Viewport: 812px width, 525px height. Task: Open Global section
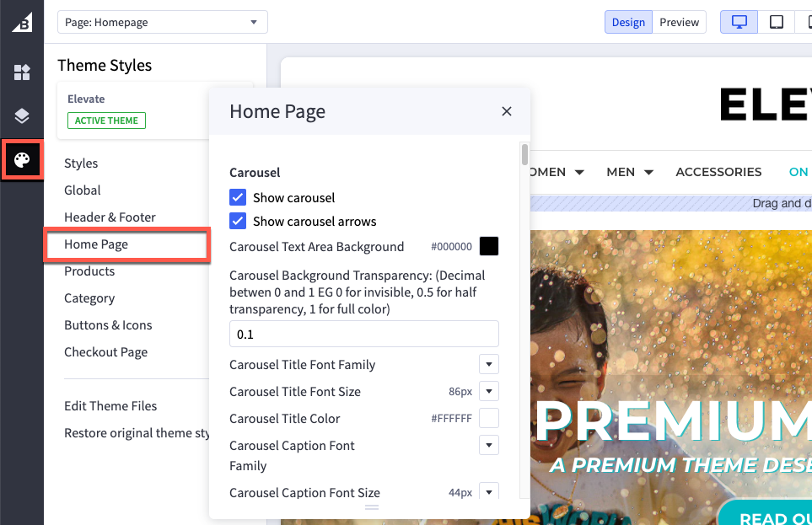pyautogui.click(x=83, y=190)
